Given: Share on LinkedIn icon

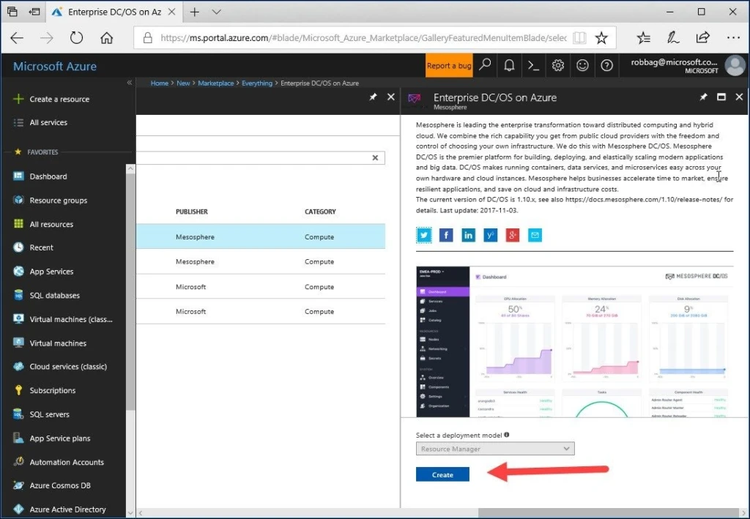Looking at the screenshot, I should (x=468, y=235).
